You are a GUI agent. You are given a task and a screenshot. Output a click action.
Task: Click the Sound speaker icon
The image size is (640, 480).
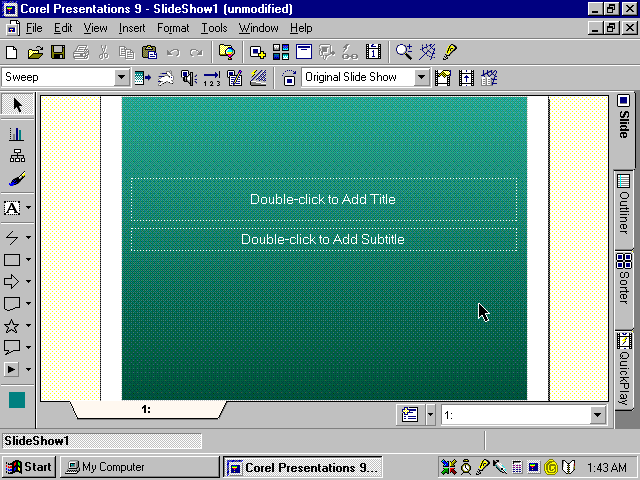189,78
